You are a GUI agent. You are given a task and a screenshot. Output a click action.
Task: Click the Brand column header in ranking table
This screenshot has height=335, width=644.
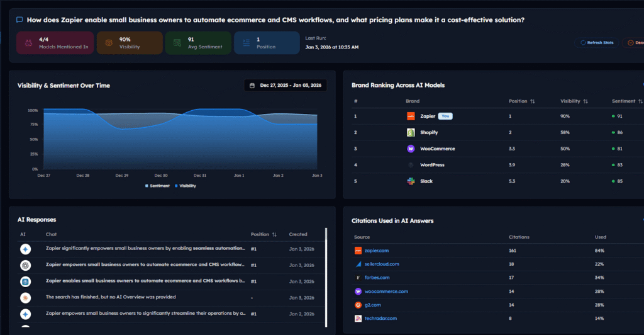coord(413,101)
